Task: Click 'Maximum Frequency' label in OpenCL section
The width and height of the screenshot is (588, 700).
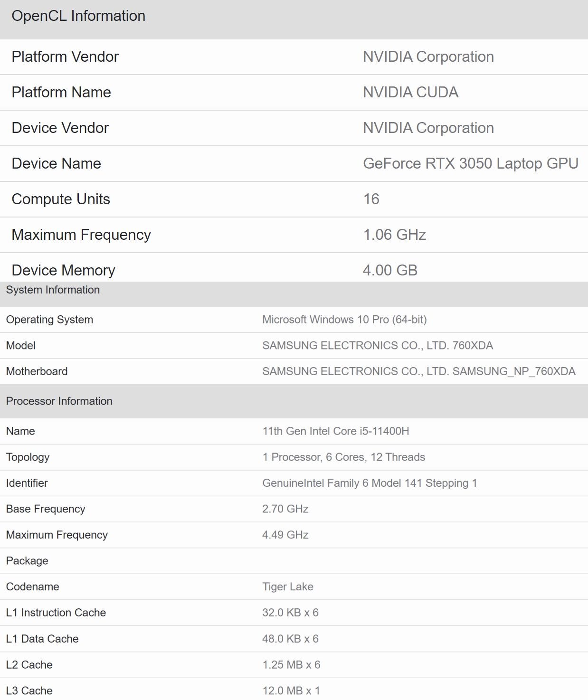Action: coord(81,235)
